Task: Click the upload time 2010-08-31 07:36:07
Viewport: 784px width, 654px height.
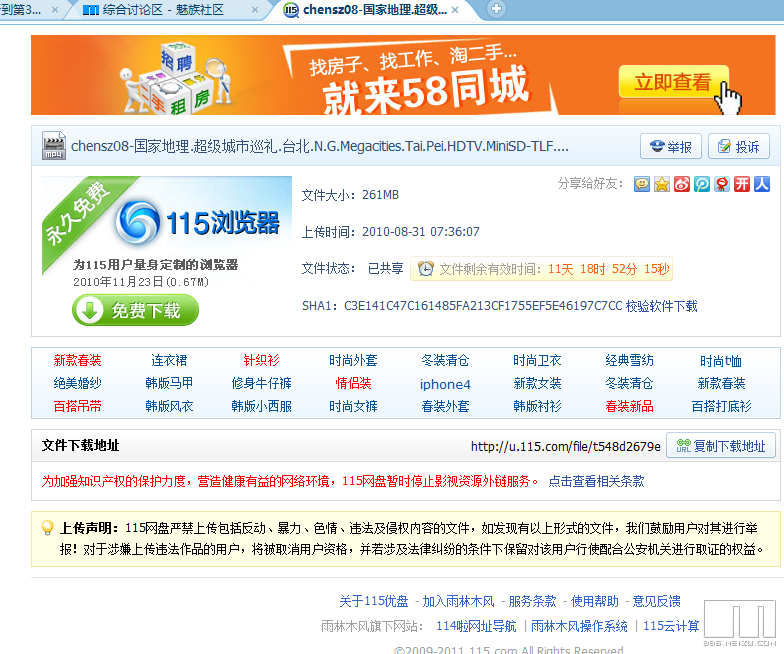Action: coord(420,232)
